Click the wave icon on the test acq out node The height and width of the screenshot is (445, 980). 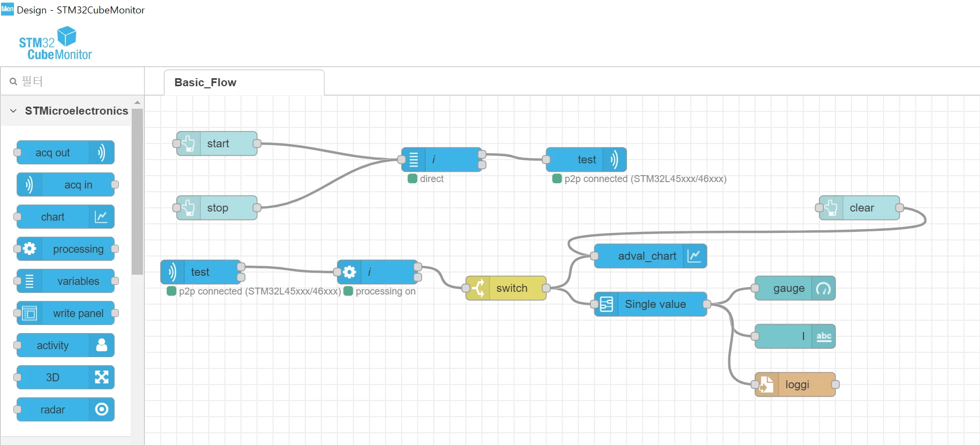[x=614, y=160]
